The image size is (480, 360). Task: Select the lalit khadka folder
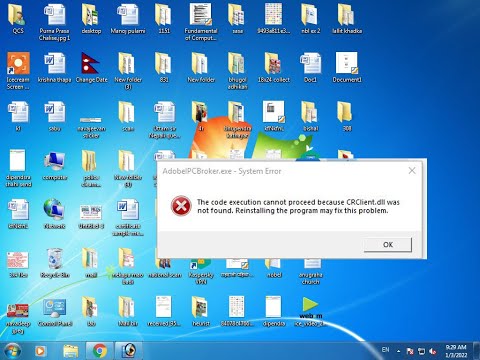coord(347,18)
